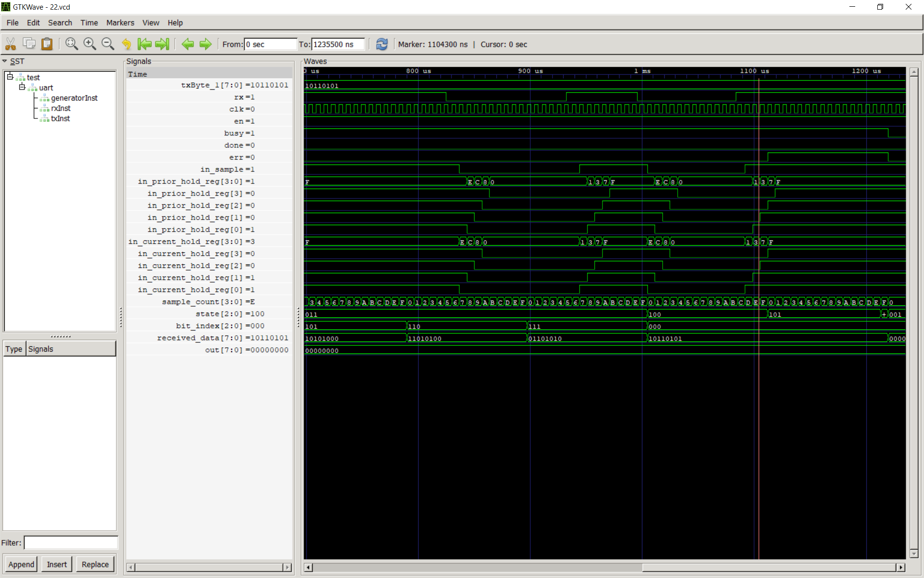Click the waves scrollbar right arrow
924x578 pixels.
tap(901, 567)
